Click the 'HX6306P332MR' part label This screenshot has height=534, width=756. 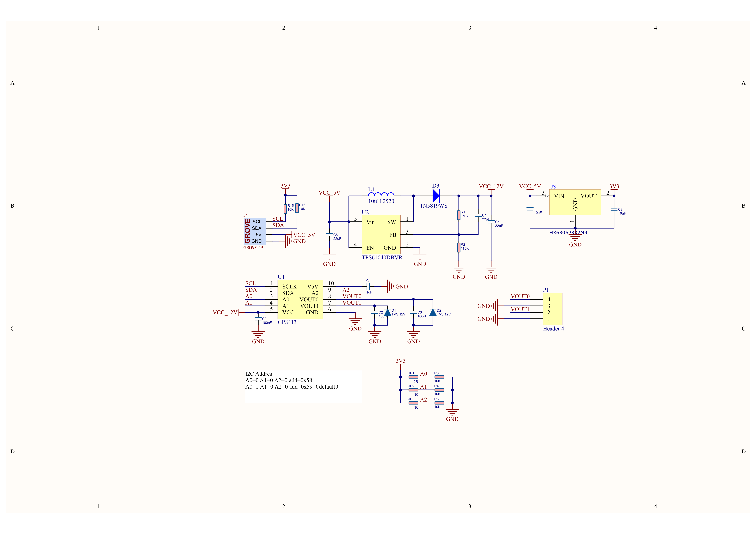click(568, 232)
